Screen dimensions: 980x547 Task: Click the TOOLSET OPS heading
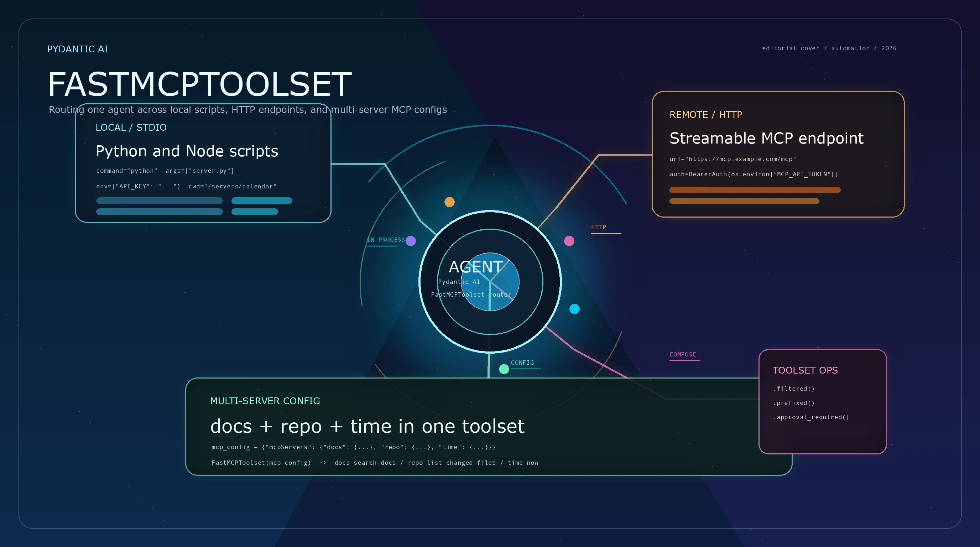pyautogui.click(x=805, y=370)
